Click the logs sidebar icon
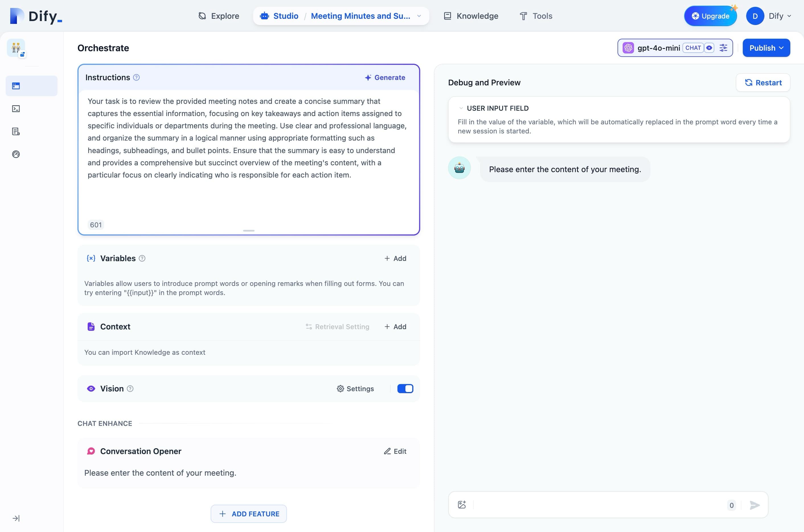This screenshot has height=532, width=804. pos(16,131)
